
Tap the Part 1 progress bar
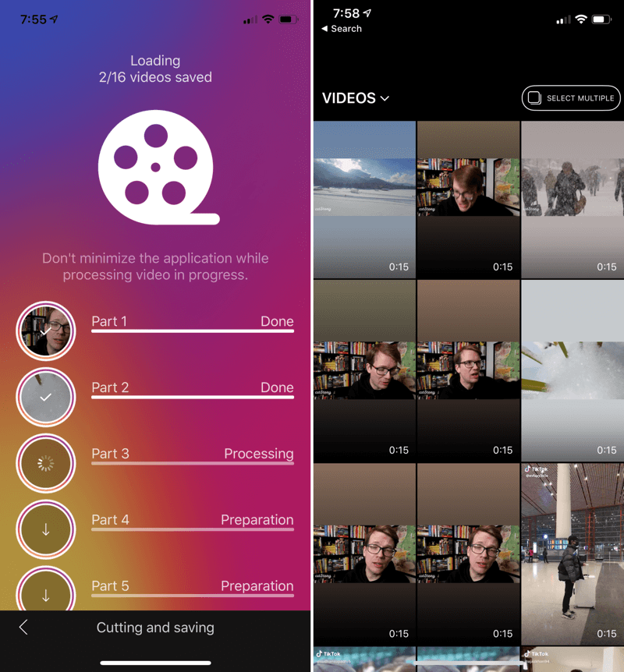[x=192, y=331]
